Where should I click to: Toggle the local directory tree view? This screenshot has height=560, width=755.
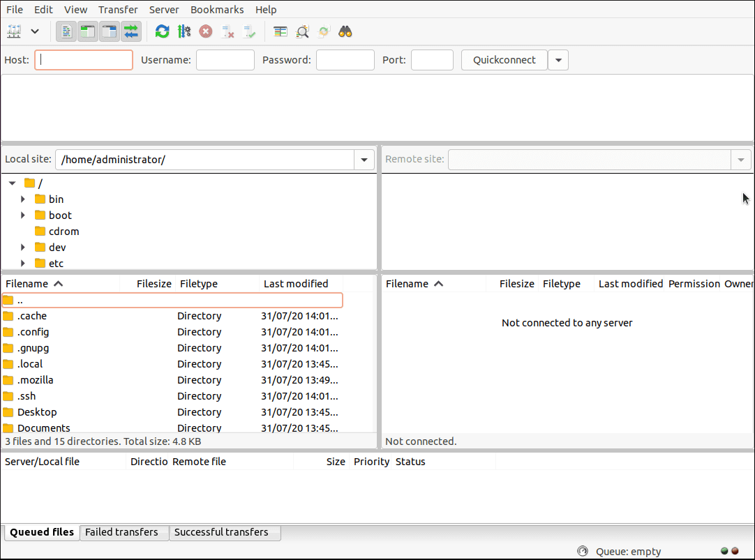[x=88, y=31]
